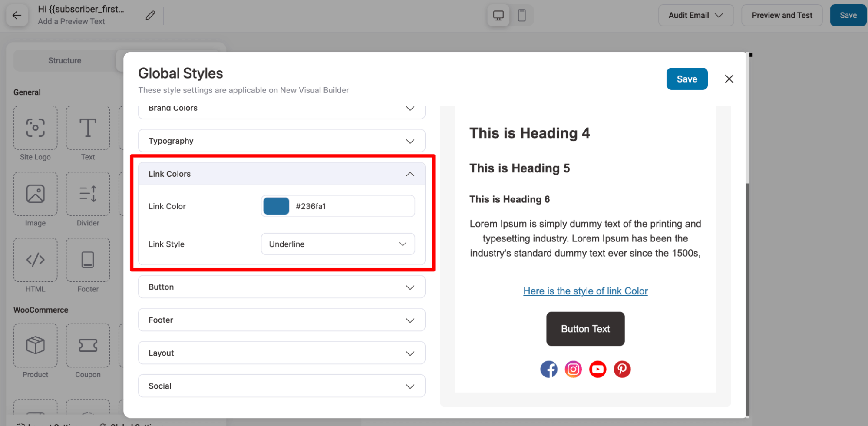Click the Preview and Test button

click(782, 16)
